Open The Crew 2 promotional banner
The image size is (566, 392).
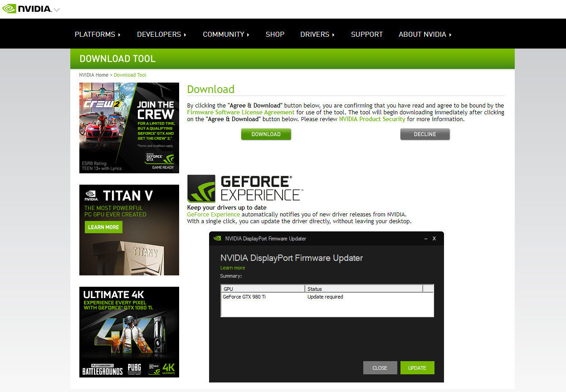click(129, 128)
